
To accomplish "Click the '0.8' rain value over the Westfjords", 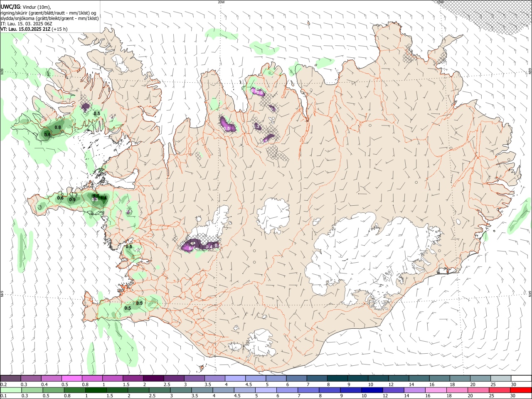I will [x=58, y=128].
